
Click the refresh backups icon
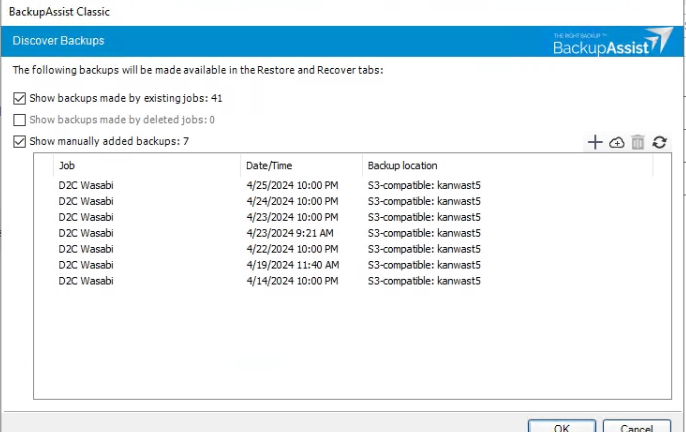coord(659,142)
